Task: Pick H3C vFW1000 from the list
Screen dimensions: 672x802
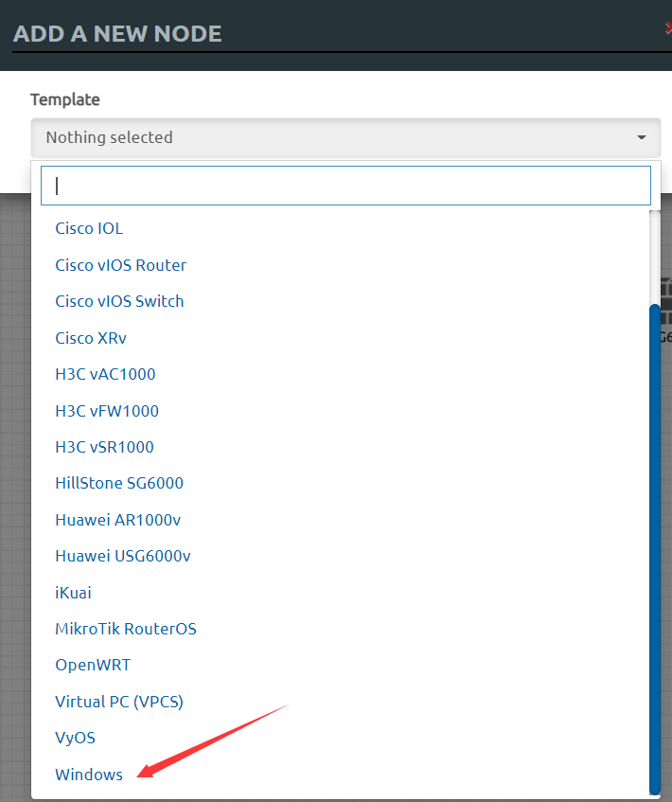Action: pos(107,411)
